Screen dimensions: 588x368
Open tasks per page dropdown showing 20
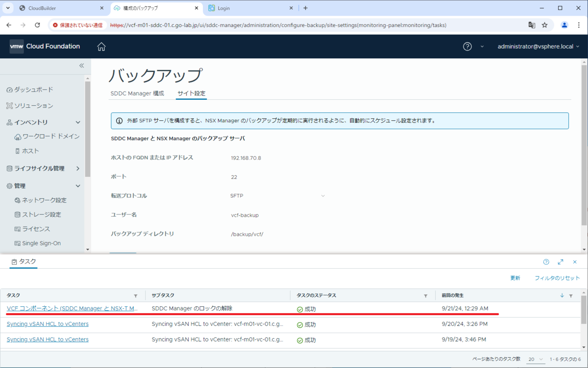pos(537,359)
